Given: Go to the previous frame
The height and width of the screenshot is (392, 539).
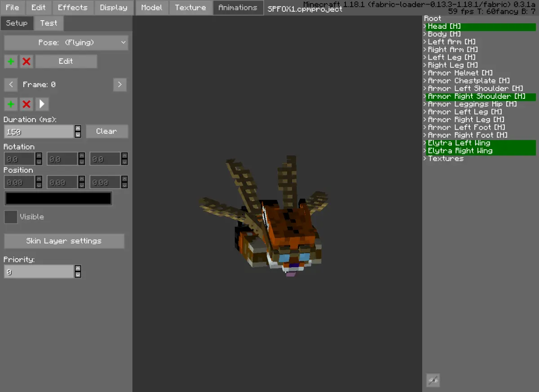Looking at the screenshot, I should 11,84.
